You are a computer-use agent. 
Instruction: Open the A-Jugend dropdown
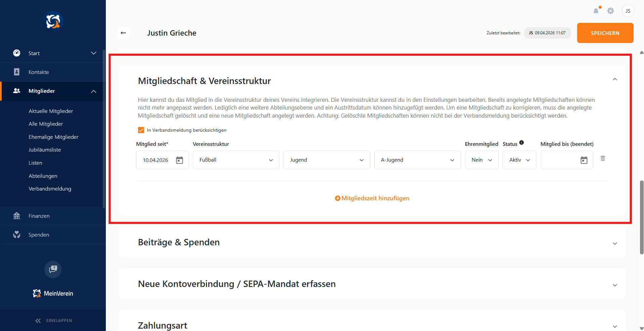click(x=417, y=160)
